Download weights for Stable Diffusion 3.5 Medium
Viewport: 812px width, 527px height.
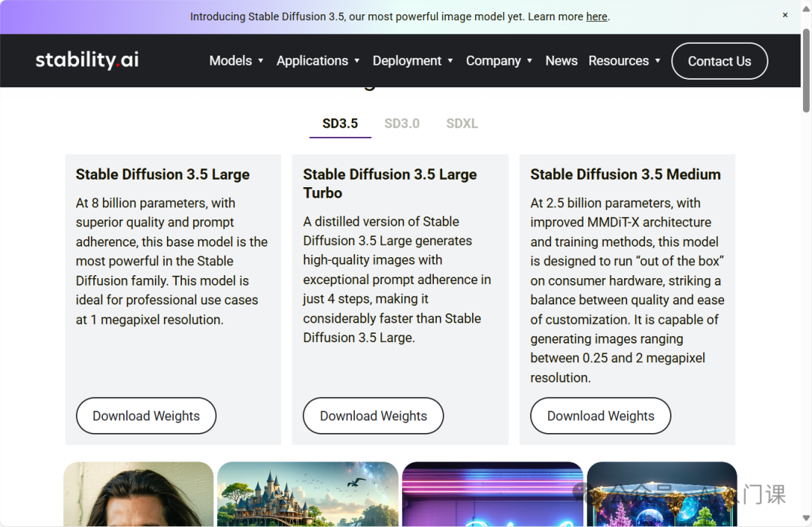[x=600, y=416]
